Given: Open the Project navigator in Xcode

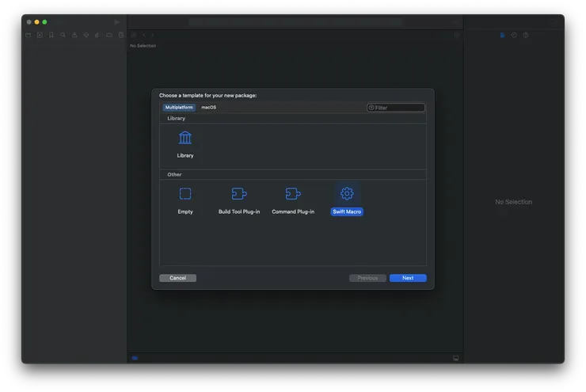Looking at the screenshot, I should 28,35.
